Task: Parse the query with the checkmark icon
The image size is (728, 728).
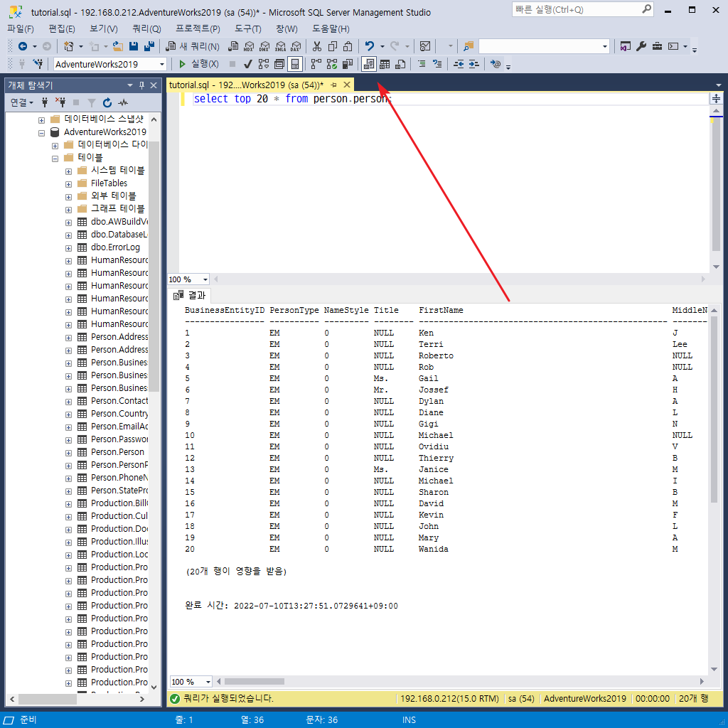Action: tap(248, 64)
